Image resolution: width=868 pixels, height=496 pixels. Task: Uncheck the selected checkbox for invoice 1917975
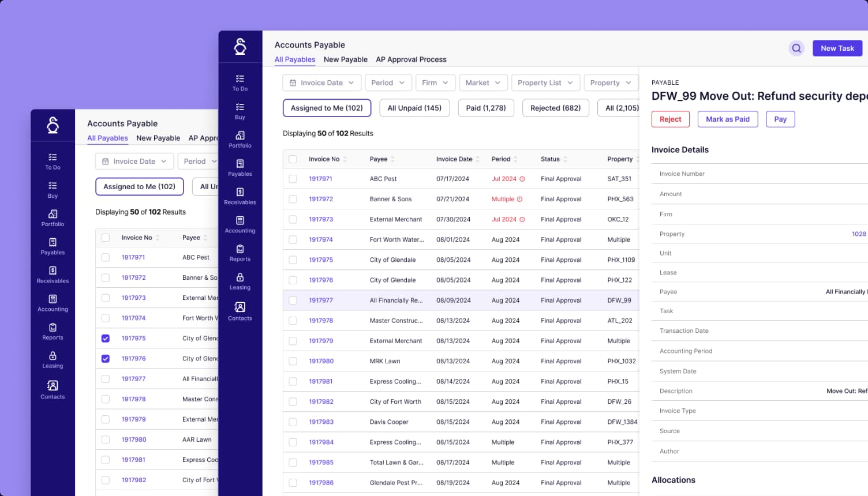click(x=106, y=338)
